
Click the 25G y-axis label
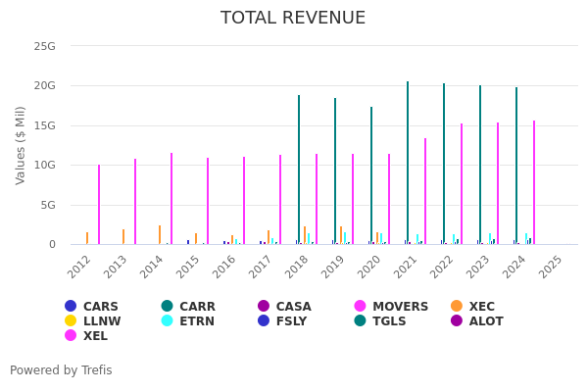pos(45,46)
